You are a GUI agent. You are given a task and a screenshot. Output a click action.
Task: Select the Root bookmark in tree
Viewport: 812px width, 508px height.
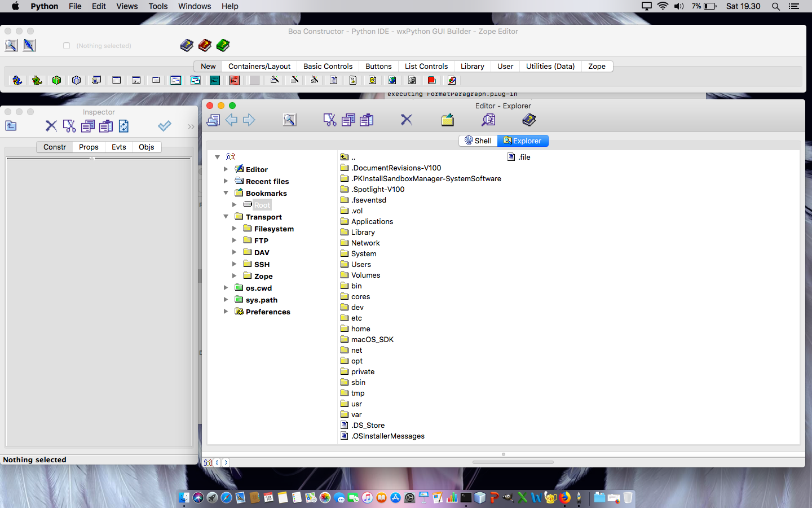tap(262, 205)
